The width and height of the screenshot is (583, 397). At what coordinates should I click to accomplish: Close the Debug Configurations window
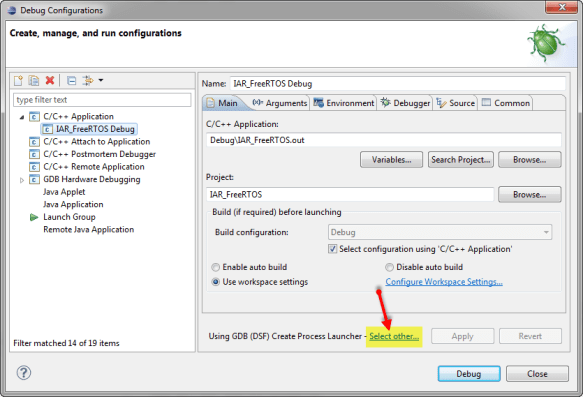point(561,7)
